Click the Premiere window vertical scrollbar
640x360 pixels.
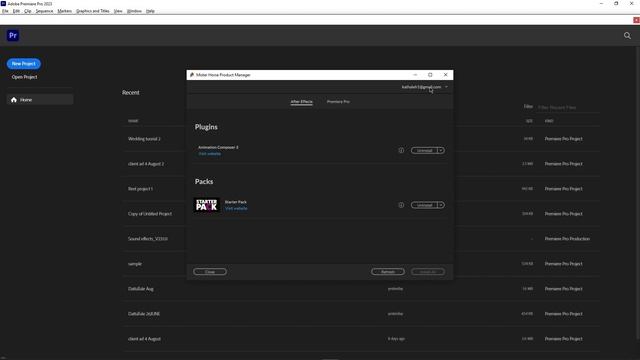[638, 192]
